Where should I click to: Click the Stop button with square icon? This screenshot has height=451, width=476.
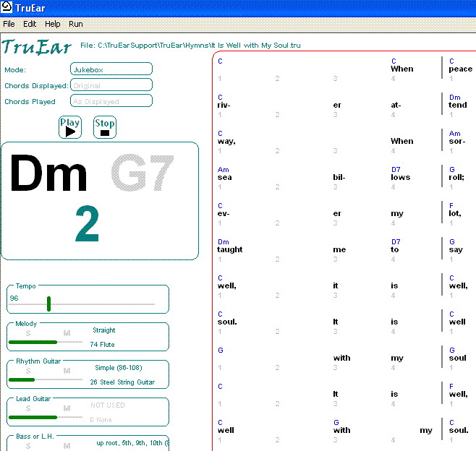105,127
